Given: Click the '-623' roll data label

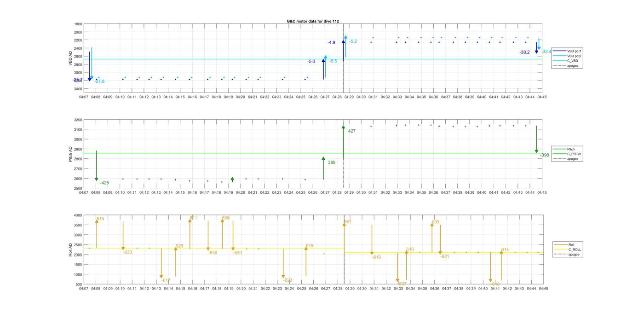Looking at the screenshot, I should tap(287, 280).
